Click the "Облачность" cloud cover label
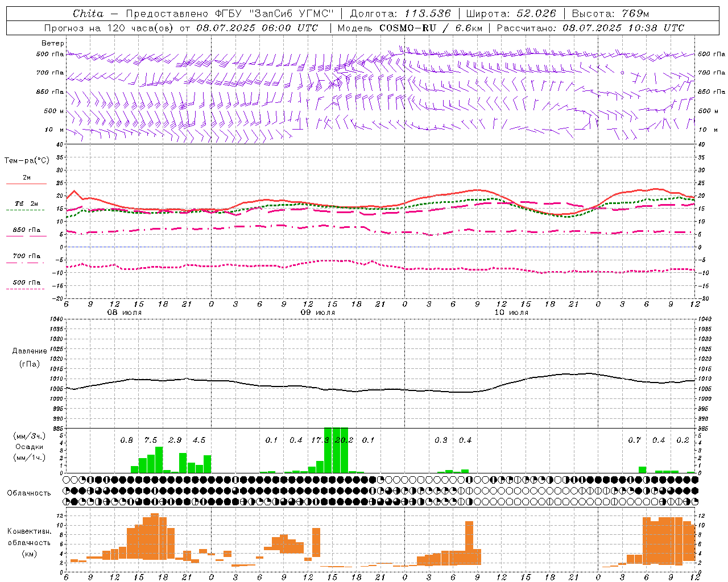The width and height of the screenshot is (728, 582). [29, 493]
